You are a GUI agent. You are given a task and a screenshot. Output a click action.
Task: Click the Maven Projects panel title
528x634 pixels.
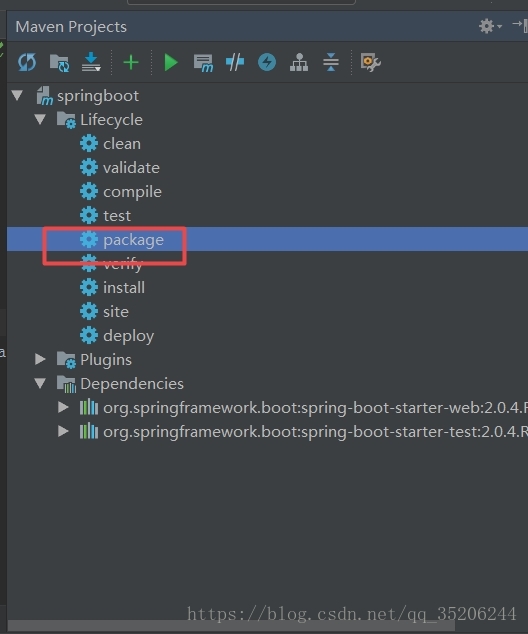(71, 27)
